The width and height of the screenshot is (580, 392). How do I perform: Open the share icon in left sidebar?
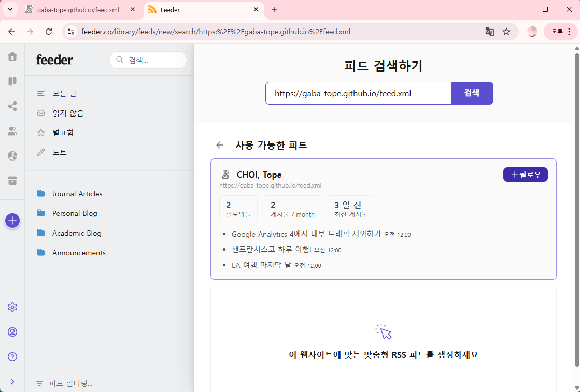[x=12, y=106]
